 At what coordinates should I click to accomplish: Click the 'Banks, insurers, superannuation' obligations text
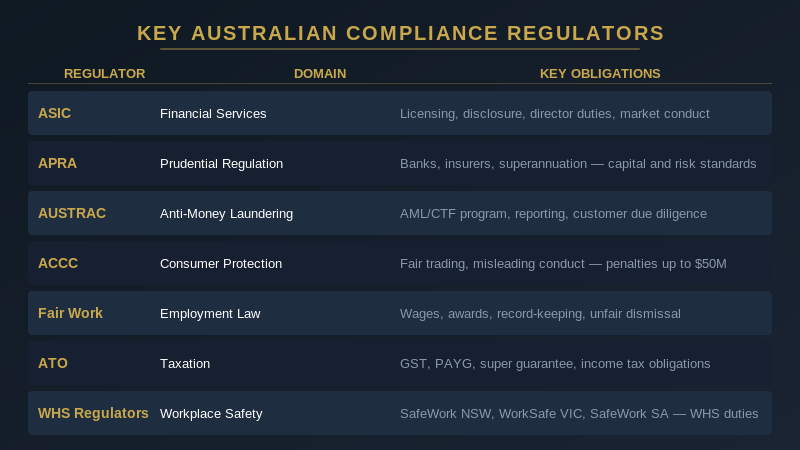point(578,163)
